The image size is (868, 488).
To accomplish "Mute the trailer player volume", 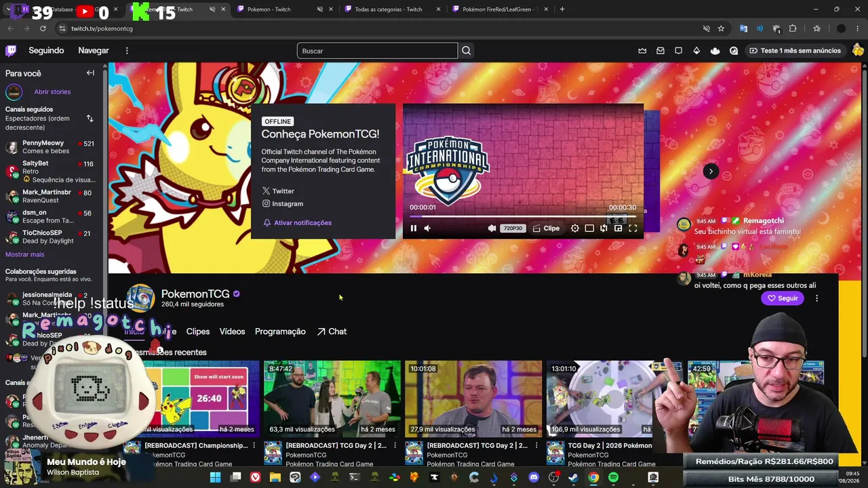I will pos(427,228).
